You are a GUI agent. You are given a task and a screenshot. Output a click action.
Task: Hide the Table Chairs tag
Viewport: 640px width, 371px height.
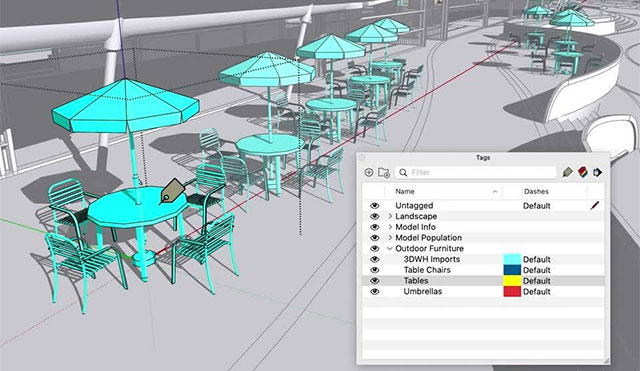pos(374,270)
